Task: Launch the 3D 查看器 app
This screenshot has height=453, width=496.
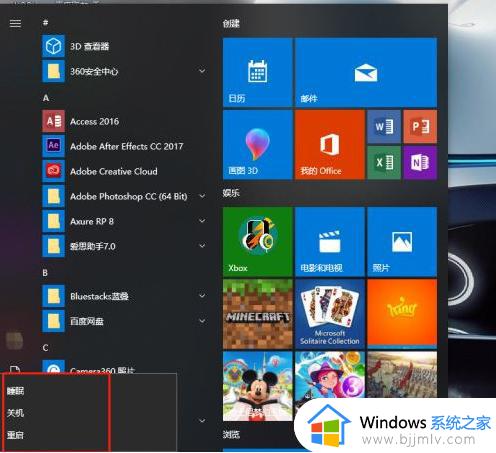Action: [x=124, y=46]
